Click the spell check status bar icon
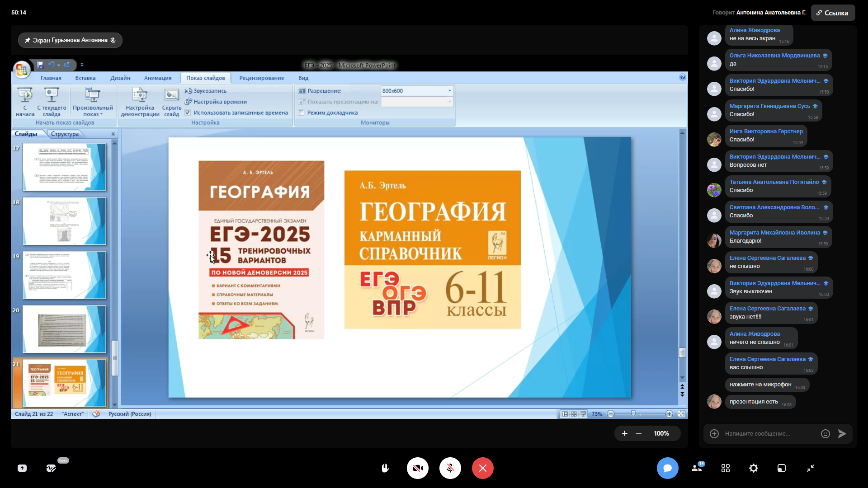The height and width of the screenshot is (488, 868). [x=96, y=414]
